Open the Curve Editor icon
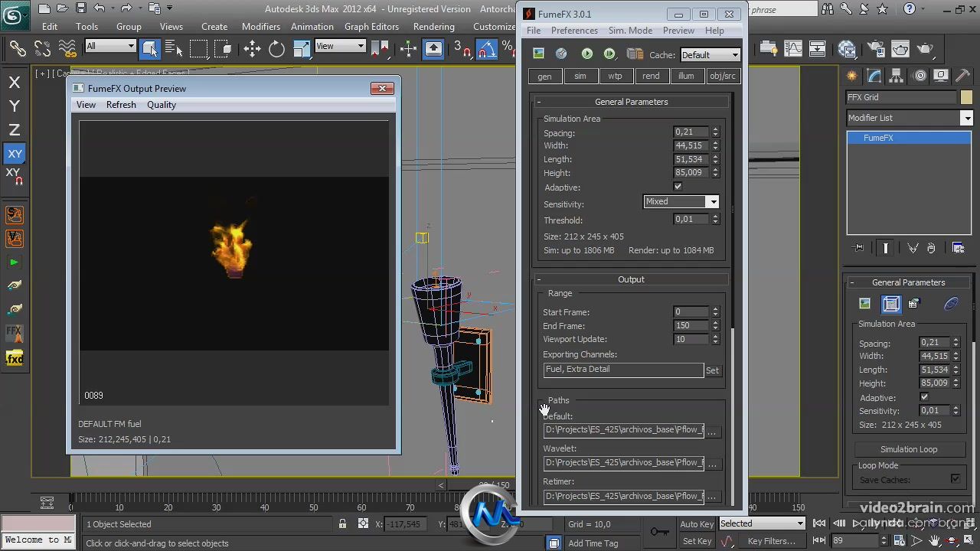Viewport: 980px width, 551px height. click(792, 49)
